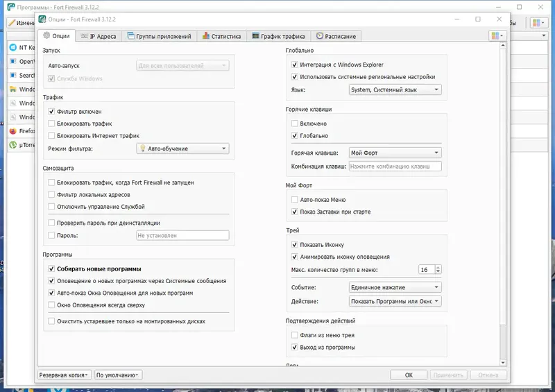Click the pencil edit icon in Programs toolbar
This screenshot has width=555, height=392.
click(12, 23)
